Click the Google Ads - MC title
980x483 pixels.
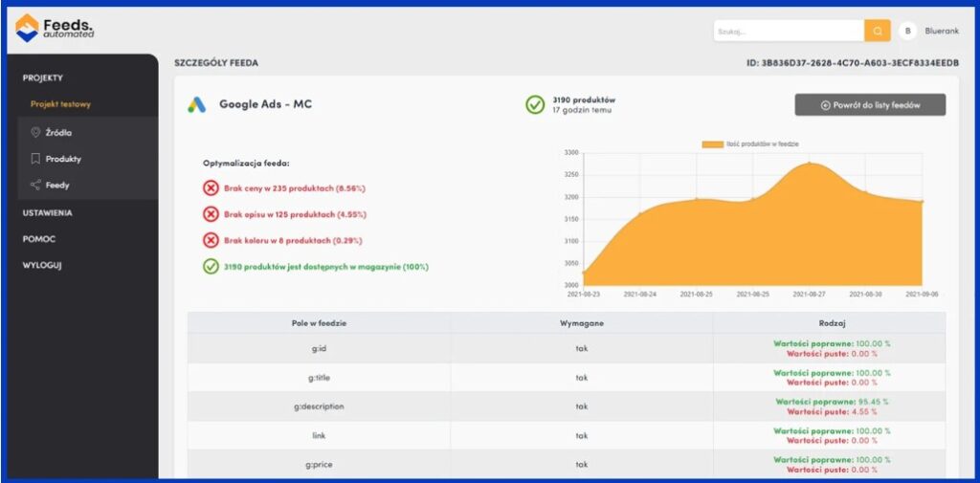[x=265, y=104]
